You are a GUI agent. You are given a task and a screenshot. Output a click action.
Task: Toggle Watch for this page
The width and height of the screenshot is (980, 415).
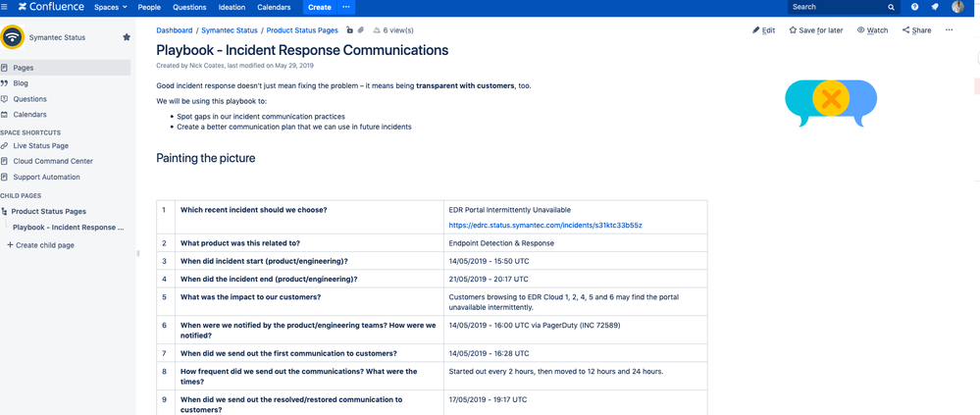[872, 30]
